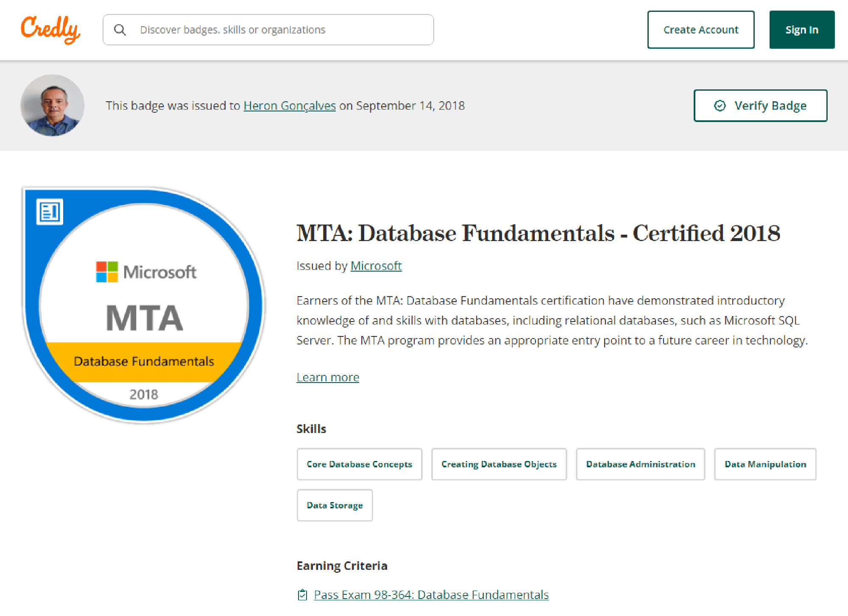This screenshot has width=848, height=616.
Task: Click the search magnifier icon
Action: pos(120,30)
